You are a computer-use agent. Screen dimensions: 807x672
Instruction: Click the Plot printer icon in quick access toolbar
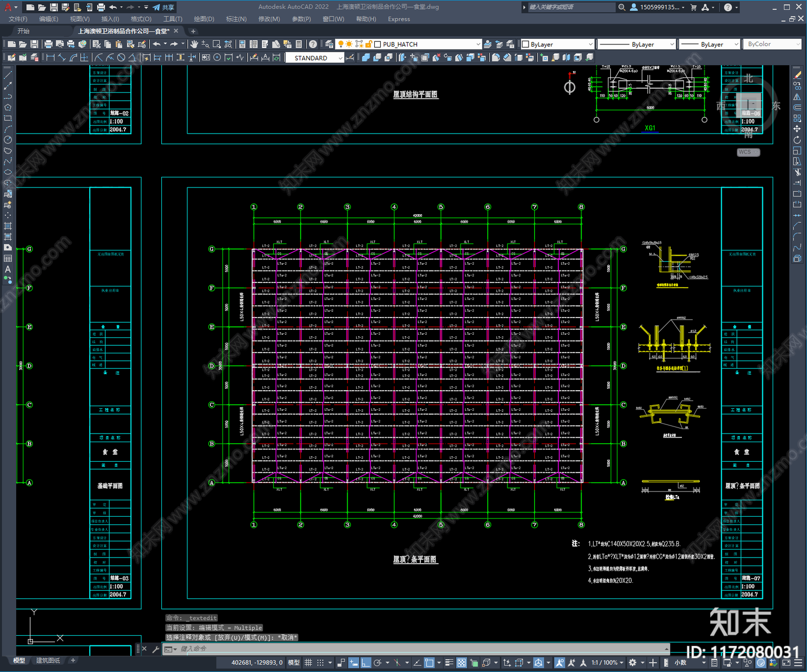tap(101, 7)
